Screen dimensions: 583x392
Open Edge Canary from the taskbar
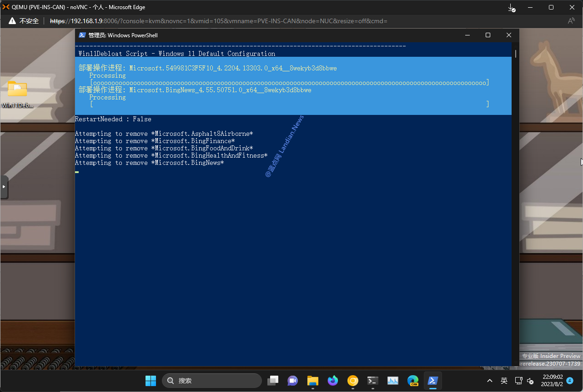(x=413, y=381)
